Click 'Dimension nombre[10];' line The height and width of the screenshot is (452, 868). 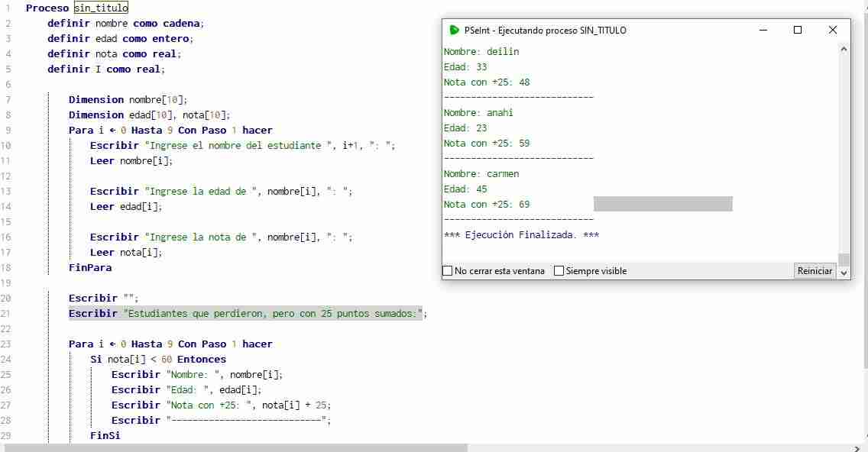pyautogui.click(x=128, y=99)
